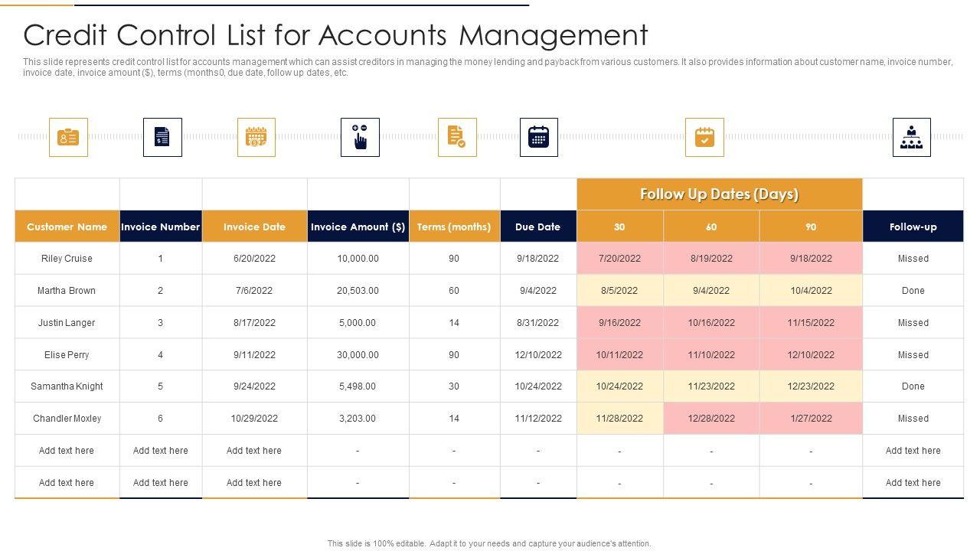Click the hand pointer invoice amount icon
980x551 pixels.
(360, 137)
